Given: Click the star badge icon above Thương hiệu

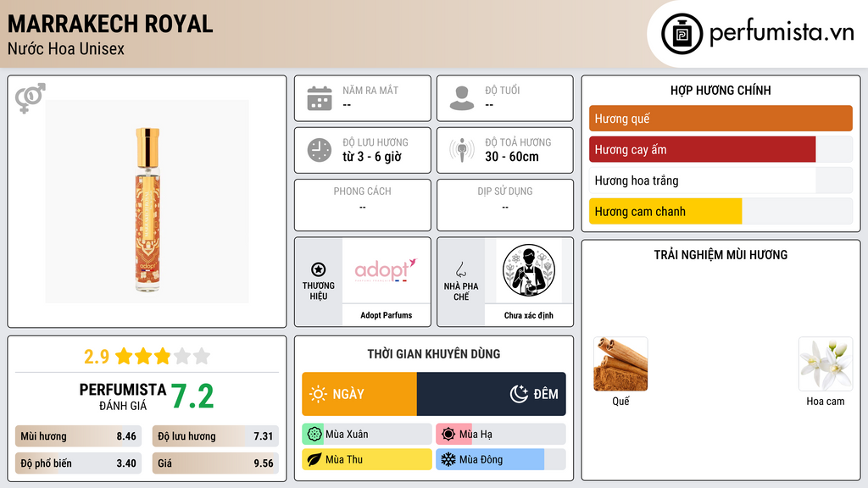Looking at the screenshot, I should (x=319, y=269).
